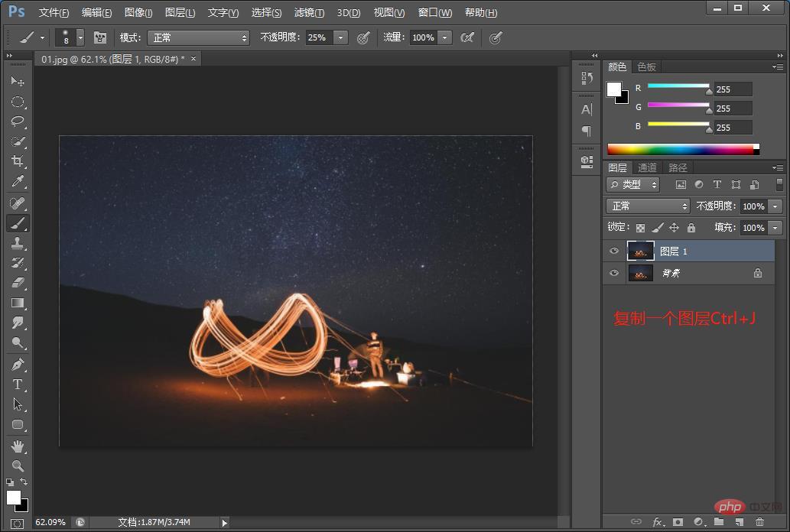
Task: Select the Horizontal Type tool
Action: [x=18, y=384]
